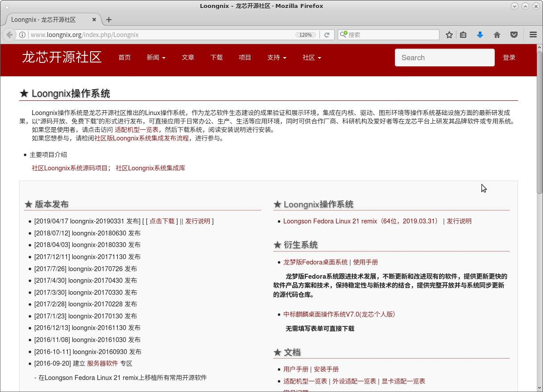Expand the 社区 dropdown menu

pyautogui.click(x=312, y=58)
